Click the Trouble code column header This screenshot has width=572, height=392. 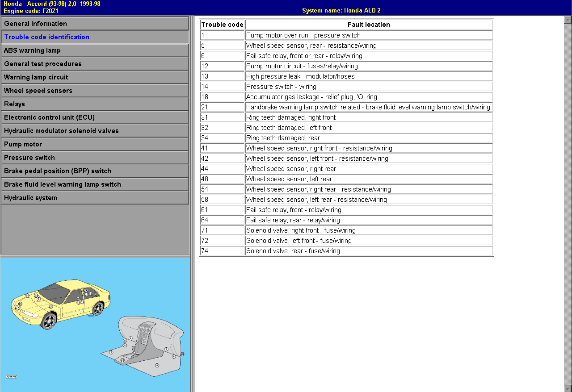click(222, 25)
